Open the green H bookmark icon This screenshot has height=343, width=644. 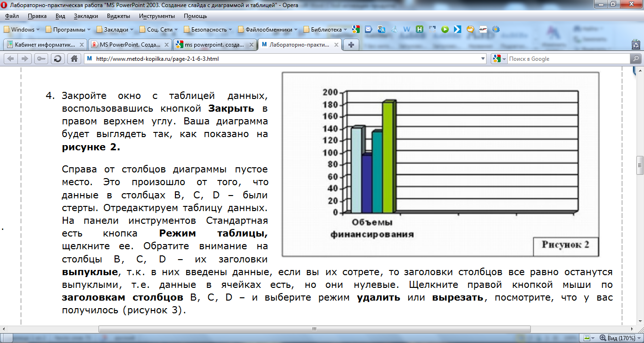point(420,29)
